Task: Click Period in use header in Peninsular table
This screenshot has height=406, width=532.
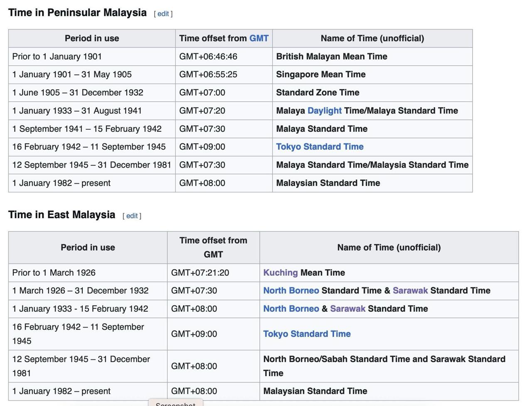Action: point(92,38)
